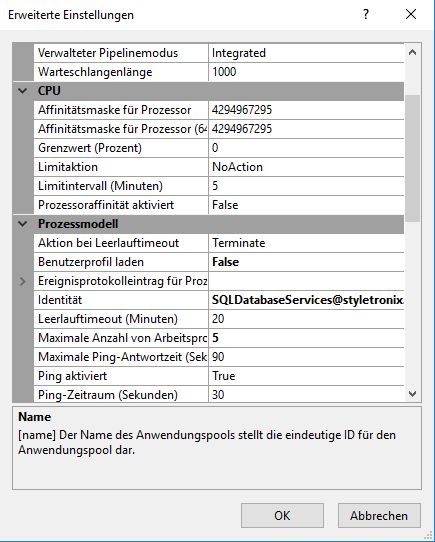
Task: Close the Erweiterte Einstellungen dialog
Action: click(x=411, y=15)
